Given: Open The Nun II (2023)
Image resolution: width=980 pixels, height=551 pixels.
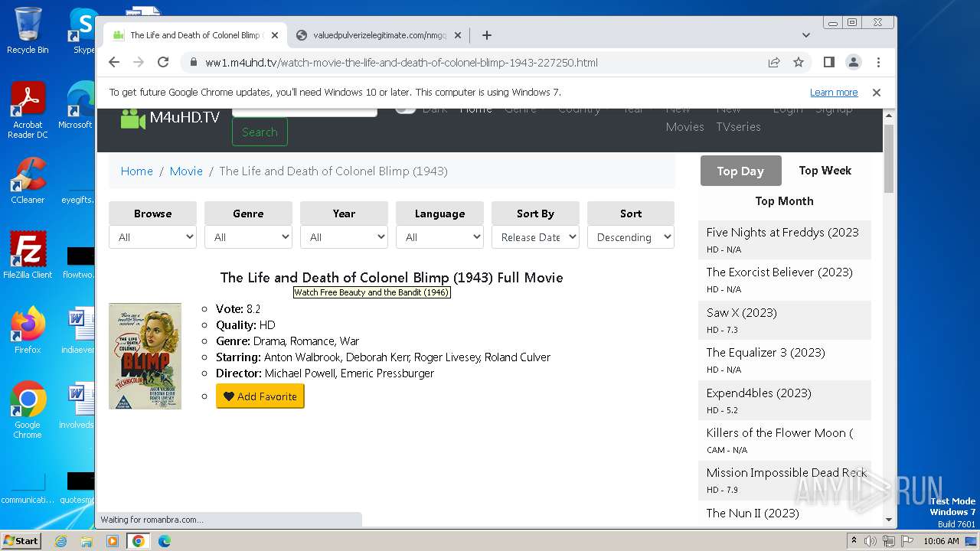Looking at the screenshot, I should point(753,513).
